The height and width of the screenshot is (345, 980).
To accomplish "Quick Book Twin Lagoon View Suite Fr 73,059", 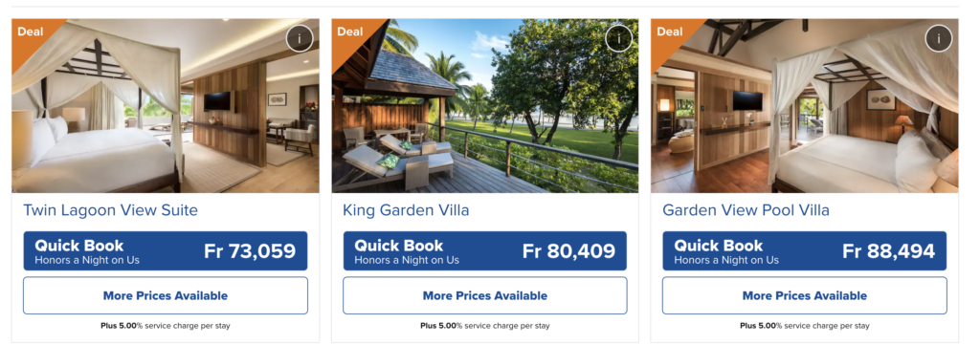I will [166, 250].
